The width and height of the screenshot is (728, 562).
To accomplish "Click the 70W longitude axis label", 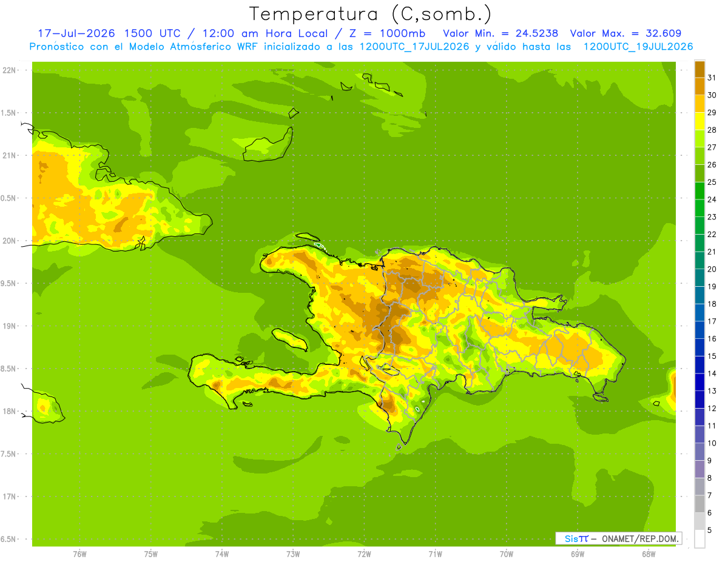I will coord(507,554).
